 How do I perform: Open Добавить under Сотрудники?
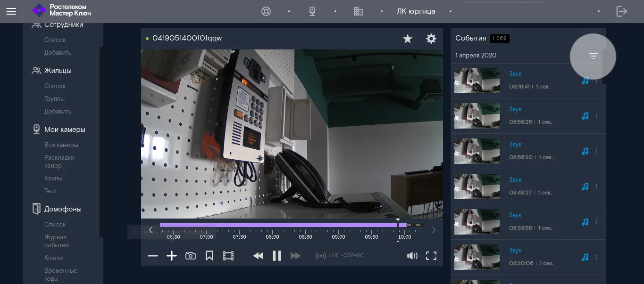coord(58,53)
